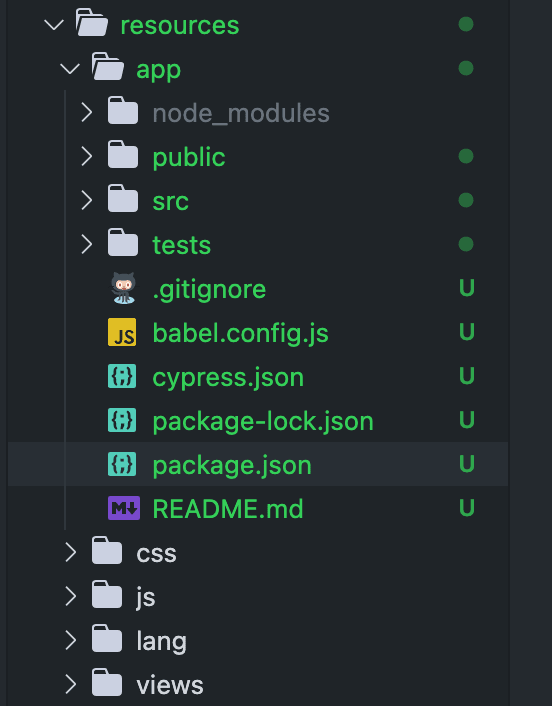Click the public folder icon
Viewport: 552px width, 706px height.
123,154
